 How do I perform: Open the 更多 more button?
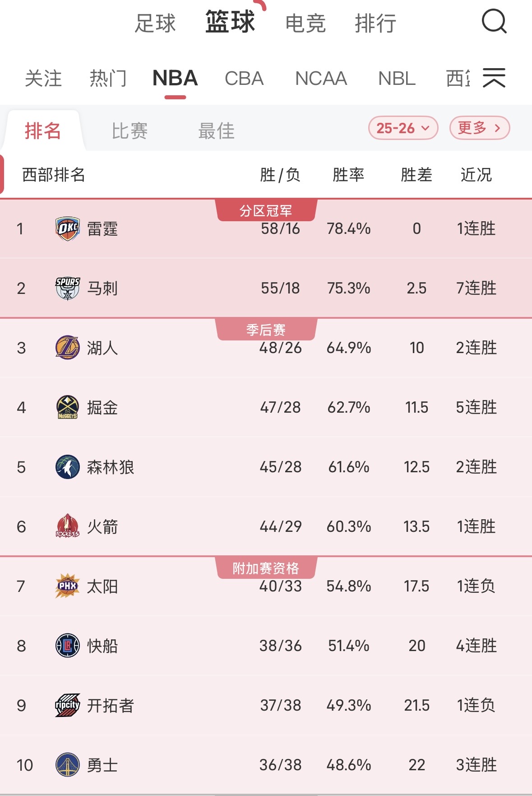pyautogui.click(x=479, y=128)
